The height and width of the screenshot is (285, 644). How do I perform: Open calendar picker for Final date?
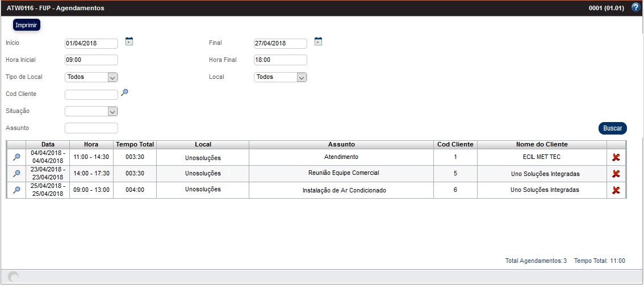click(318, 41)
